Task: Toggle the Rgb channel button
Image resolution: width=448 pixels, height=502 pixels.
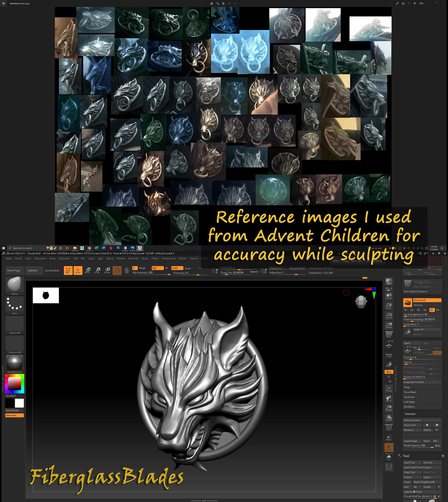Action: 158,268
